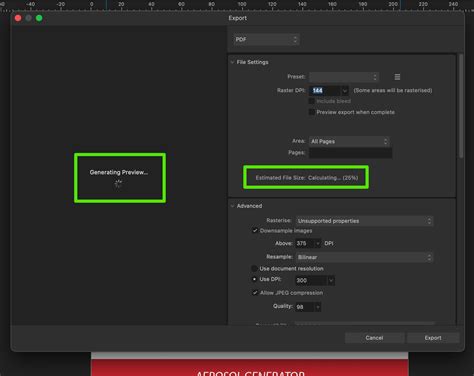474x376 pixels.
Task: Click the Use DPI 300 field
Action: [311, 280]
